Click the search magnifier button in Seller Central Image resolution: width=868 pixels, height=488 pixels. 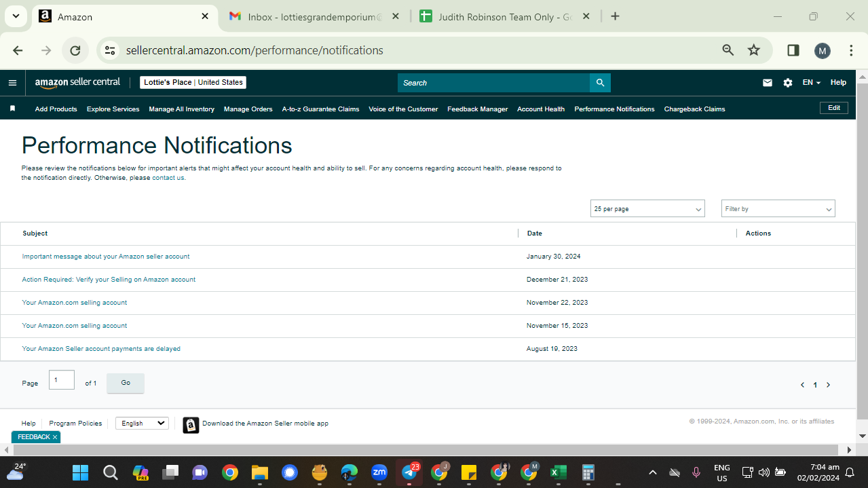[x=600, y=83]
